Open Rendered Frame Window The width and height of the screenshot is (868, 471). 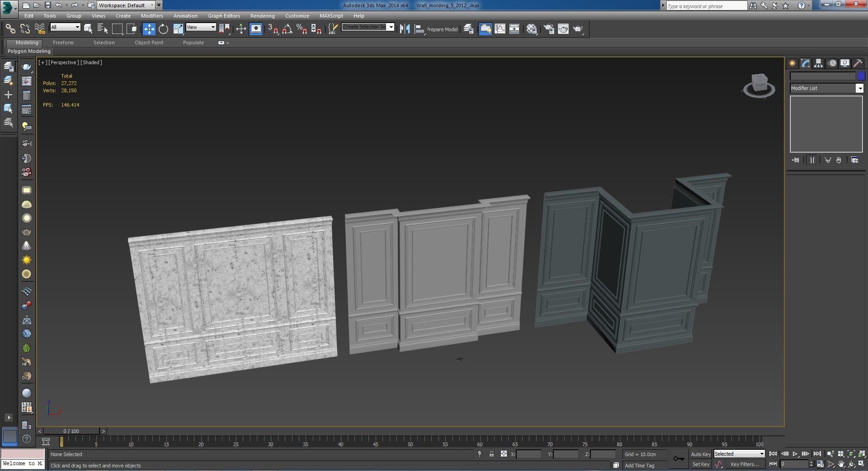[x=563, y=29]
